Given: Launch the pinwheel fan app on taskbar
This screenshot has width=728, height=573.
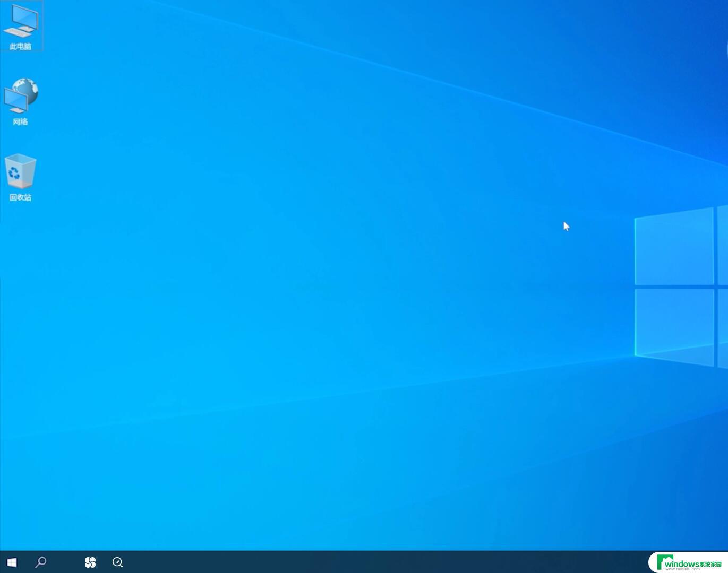Looking at the screenshot, I should click(x=90, y=562).
